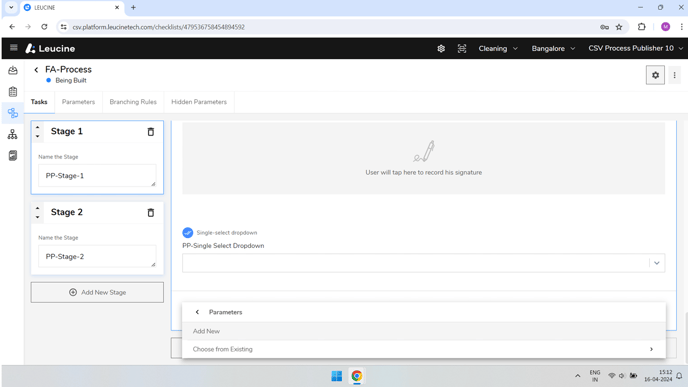The width and height of the screenshot is (688, 387).
Task: Open the notifications bell in the taskbar
Action: [x=679, y=376]
